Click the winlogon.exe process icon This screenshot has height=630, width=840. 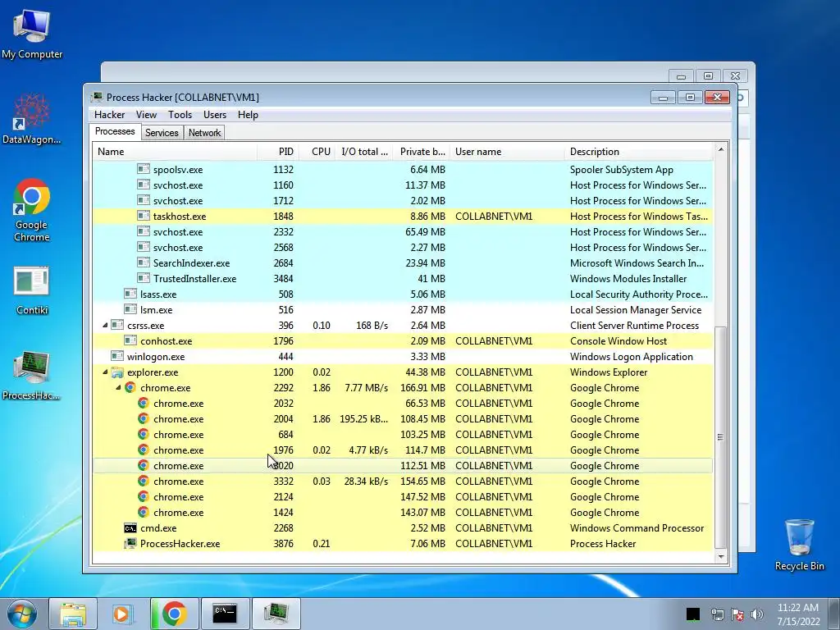pyautogui.click(x=117, y=356)
